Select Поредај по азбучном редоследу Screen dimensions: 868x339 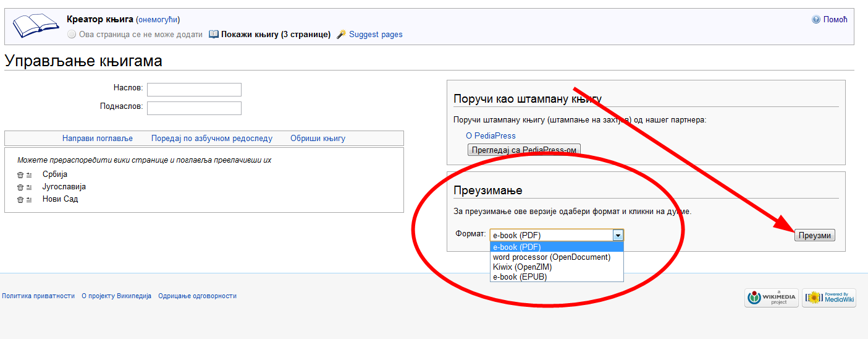tap(211, 139)
